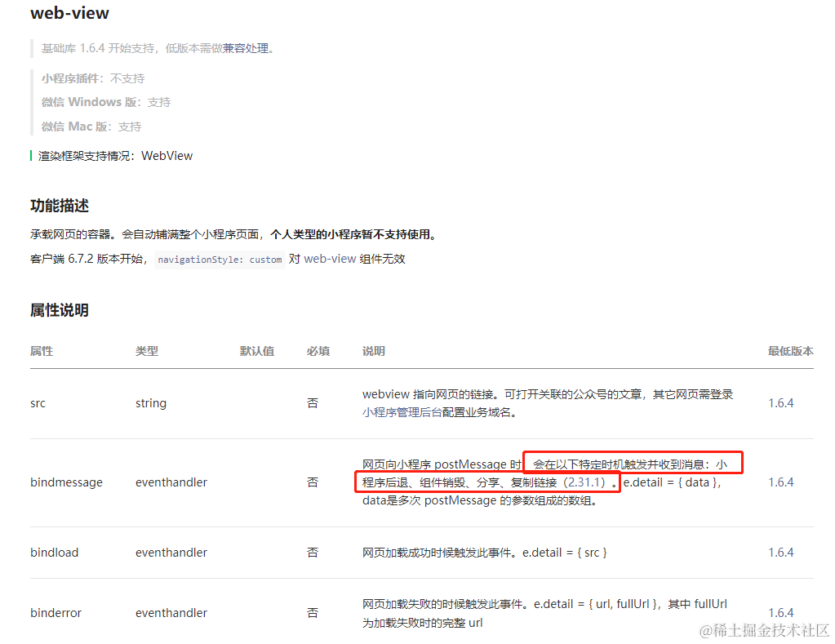Click the 类型 table column header
The image size is (835, 644).
(x=147, y=352)
